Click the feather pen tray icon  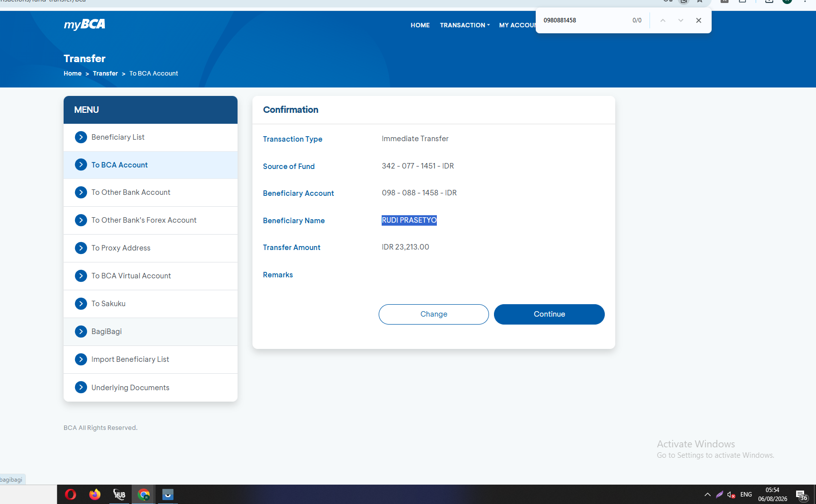720,495
